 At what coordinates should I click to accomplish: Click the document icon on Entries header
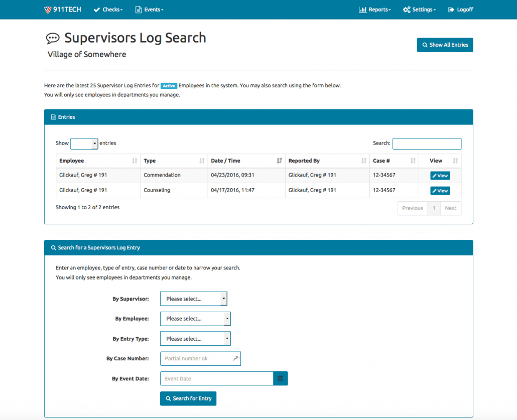(x=54, y=117)
